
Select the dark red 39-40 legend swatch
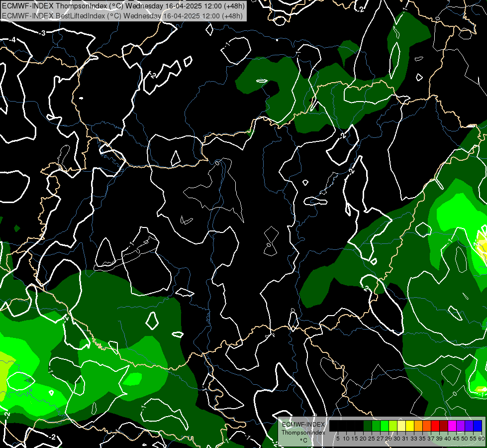(444, 426)
